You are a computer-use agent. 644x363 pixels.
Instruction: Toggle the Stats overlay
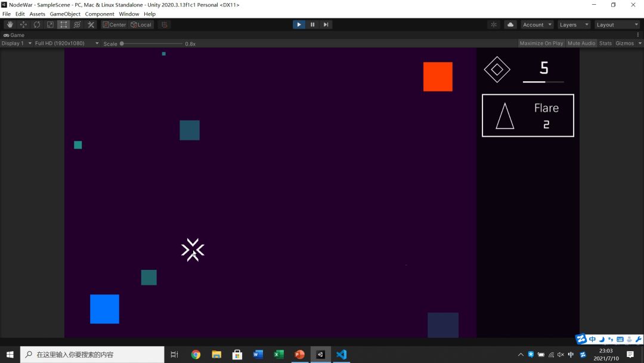(x=605, y=43)
